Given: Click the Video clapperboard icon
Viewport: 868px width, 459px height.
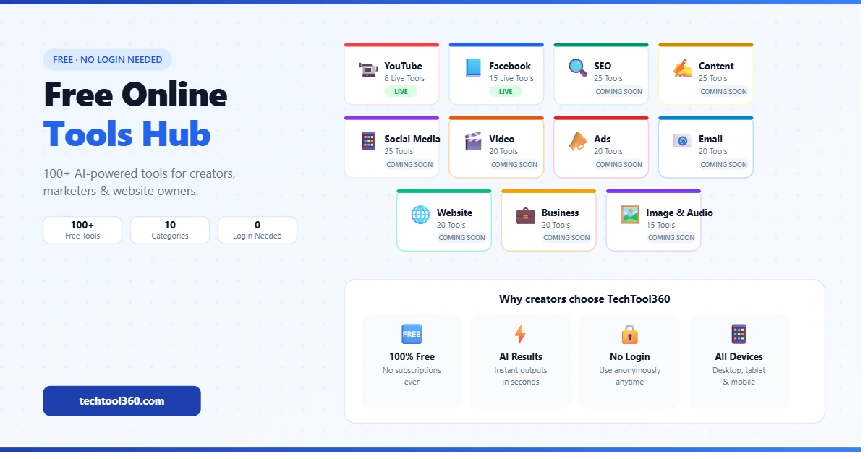Looking at the screenshot, I should click(x=473, y=141).
